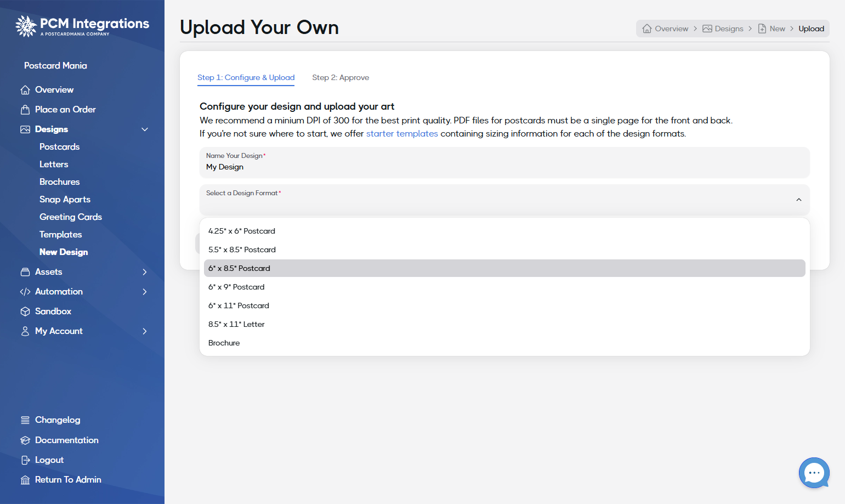Go to New Design in sidebar
845x504 pixels.
64,252
